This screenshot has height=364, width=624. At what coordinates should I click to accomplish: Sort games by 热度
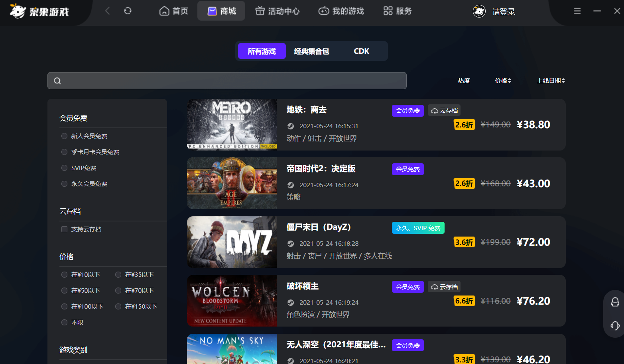coord(464,80)
